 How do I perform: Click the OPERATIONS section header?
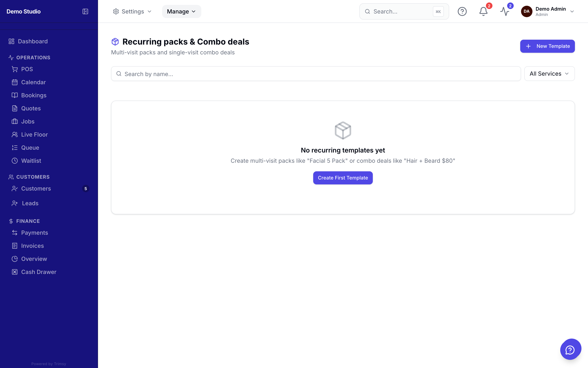pos(33,58)
